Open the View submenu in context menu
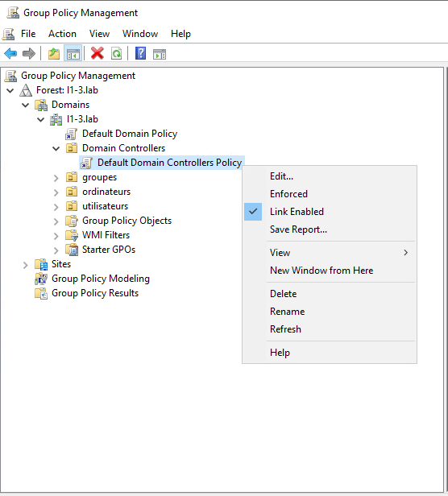 (x=330, y=253)
